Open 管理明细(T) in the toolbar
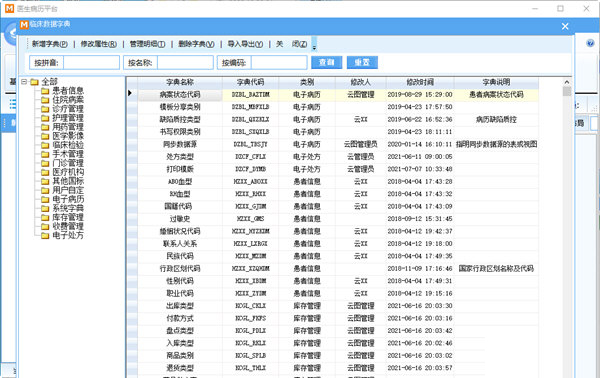The height and width of the screenshot is (378, 600). [x=147, y=44]
